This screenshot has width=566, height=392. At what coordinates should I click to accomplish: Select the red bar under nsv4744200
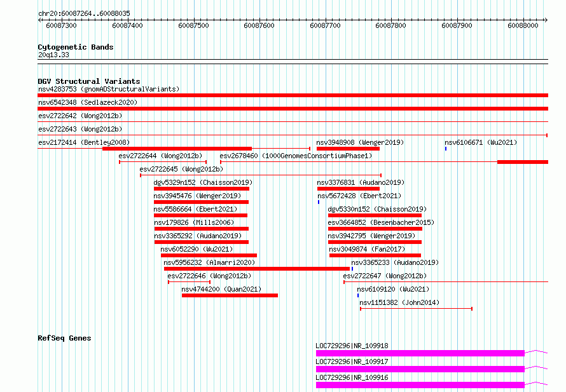click(230, 295)
